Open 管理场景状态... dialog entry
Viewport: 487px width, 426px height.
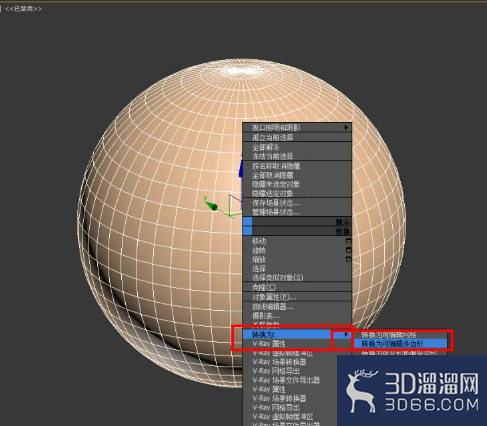click(297, 212)
